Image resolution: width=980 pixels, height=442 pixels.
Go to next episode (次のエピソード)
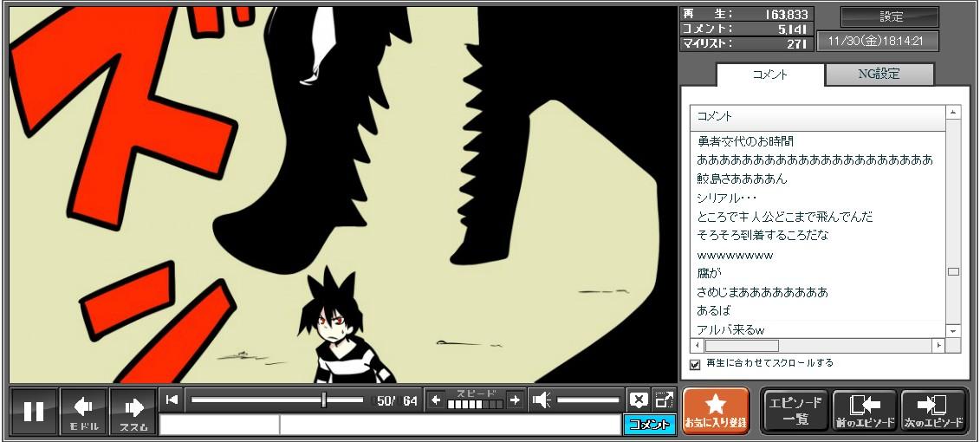click(932, 410)
